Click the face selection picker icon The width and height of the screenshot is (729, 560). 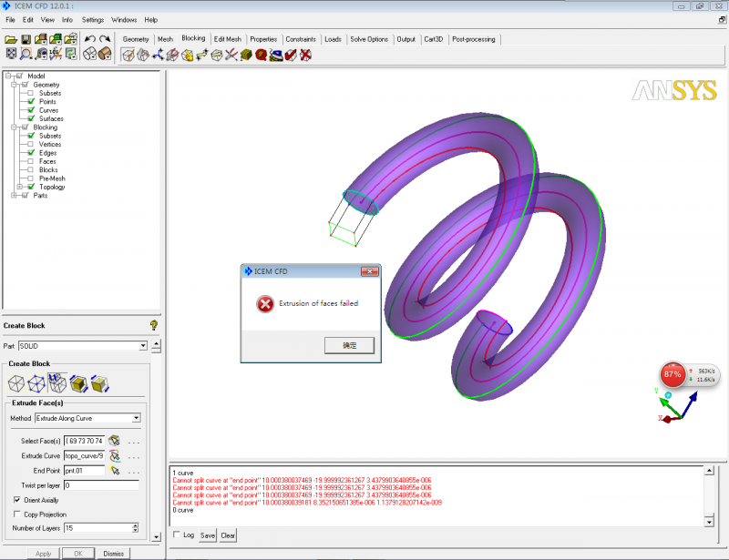(x=115, y=441)
